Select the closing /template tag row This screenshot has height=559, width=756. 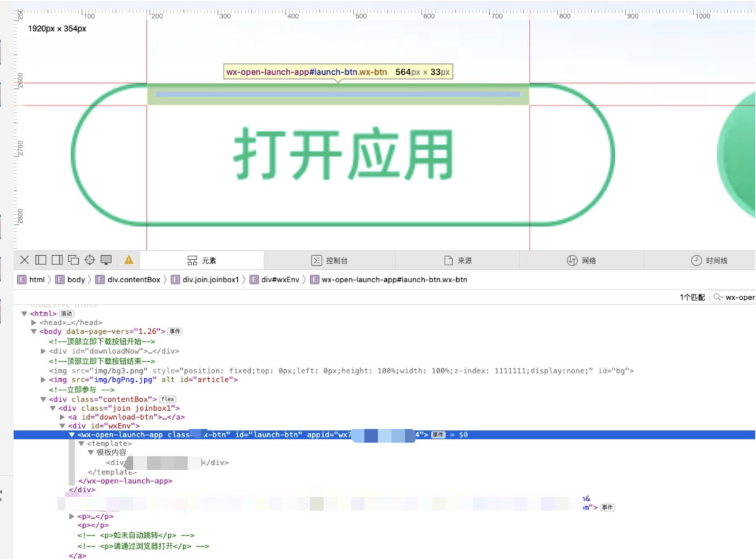[x=112, y=472]
